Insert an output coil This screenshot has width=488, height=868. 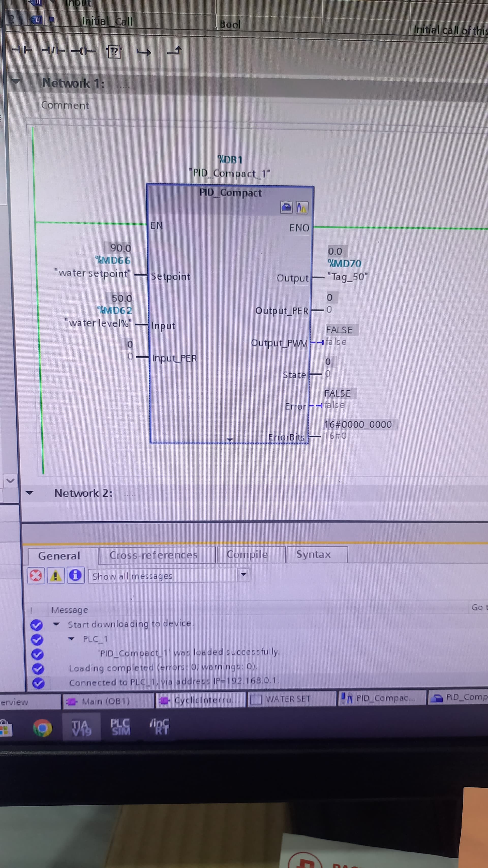pyautogui.click(x=84, y=52)
